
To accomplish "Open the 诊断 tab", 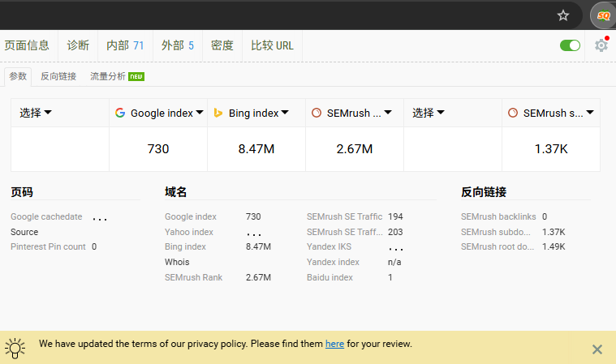I will [x=78, y=45].
